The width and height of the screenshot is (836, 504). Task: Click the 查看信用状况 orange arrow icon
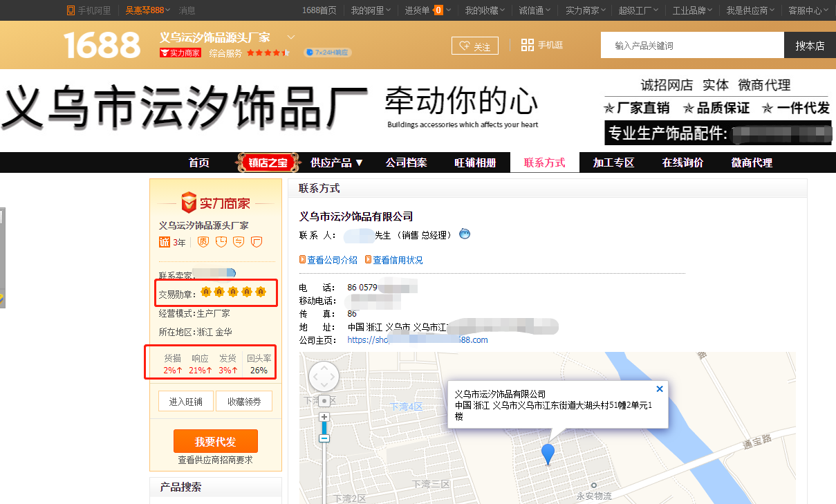[x=369, y=260]
